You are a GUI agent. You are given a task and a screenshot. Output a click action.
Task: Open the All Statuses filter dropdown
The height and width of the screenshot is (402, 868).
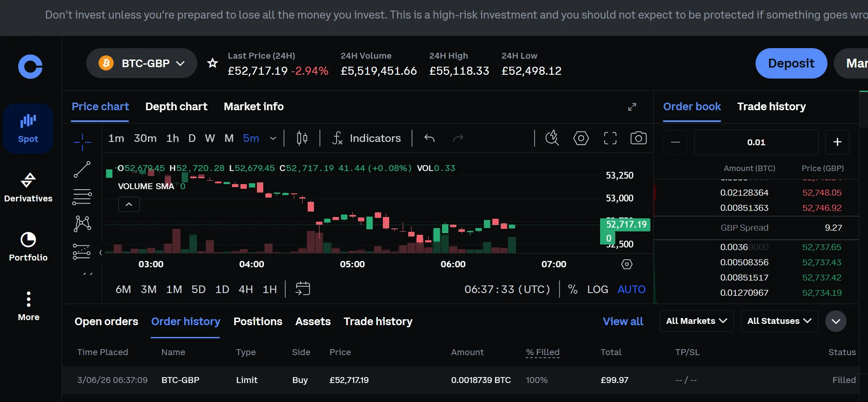[x=779, y=321]
